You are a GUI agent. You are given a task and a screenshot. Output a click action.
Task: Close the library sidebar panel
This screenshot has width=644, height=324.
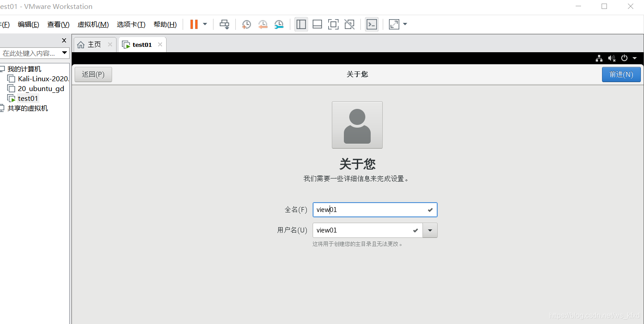(64, 41)
